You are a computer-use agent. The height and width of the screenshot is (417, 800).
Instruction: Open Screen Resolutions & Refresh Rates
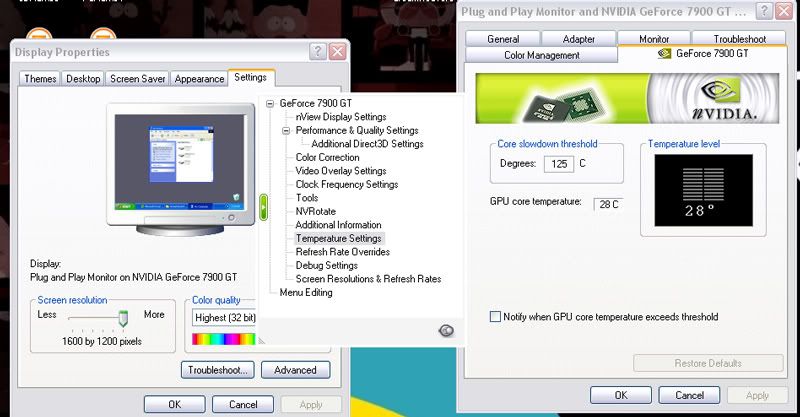tap(368, 279)
